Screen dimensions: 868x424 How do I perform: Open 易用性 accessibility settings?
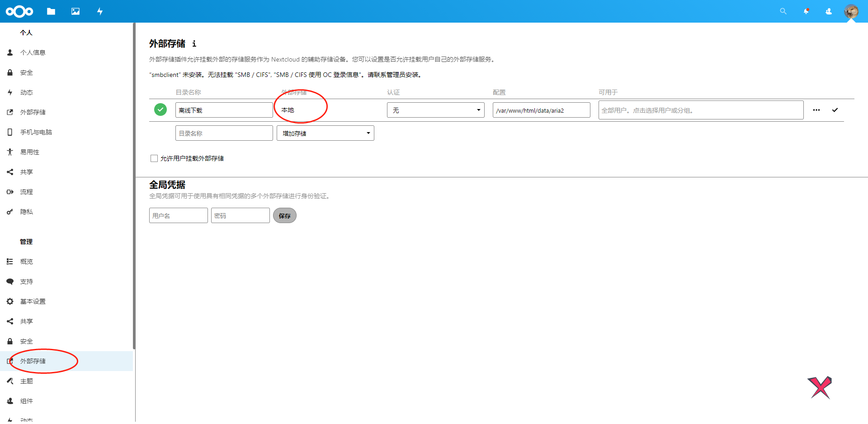click(66, 152)
